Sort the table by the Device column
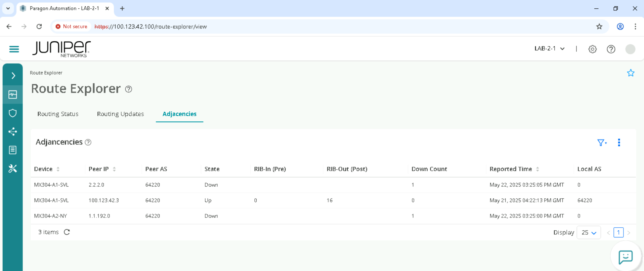Screen dimensions: 644x271 [58, 169]
